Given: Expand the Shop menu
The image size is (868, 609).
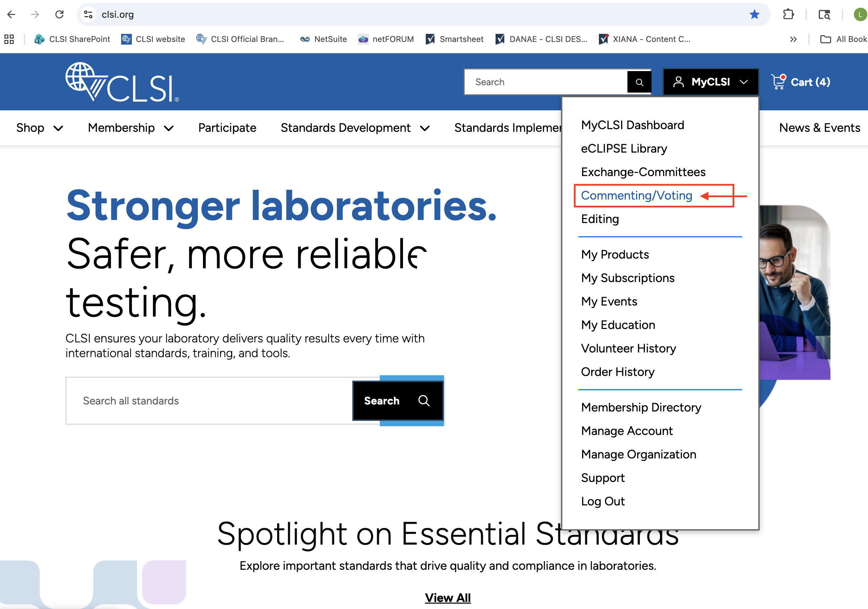Looking at the screenshot, I should [39, 128].
